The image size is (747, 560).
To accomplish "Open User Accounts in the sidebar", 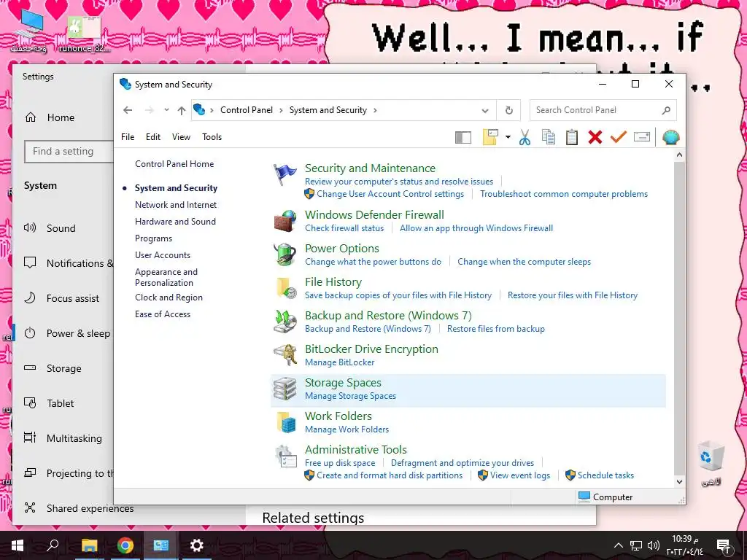I will (x=163, y=255).
